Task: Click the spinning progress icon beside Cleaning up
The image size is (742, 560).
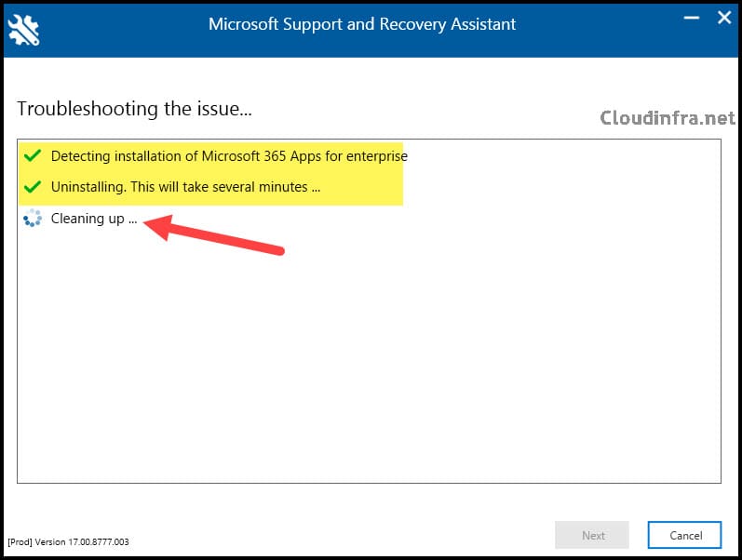Action: tap(33, 218)
